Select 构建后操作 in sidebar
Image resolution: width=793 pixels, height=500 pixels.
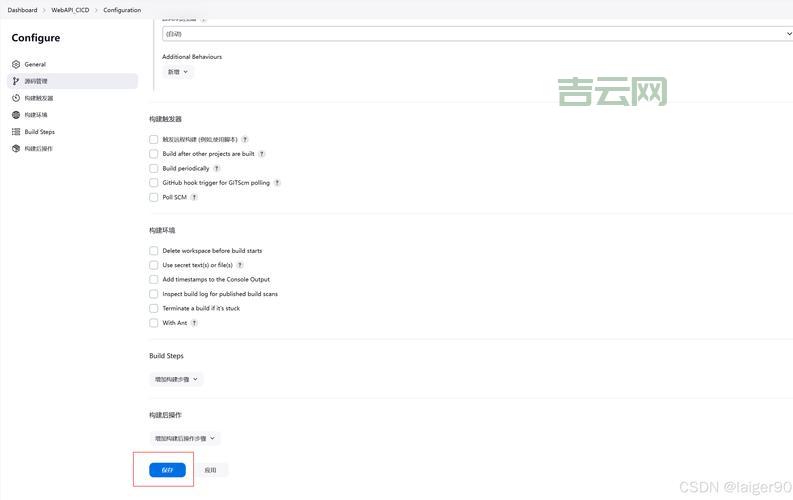click(x=72, y=149)
